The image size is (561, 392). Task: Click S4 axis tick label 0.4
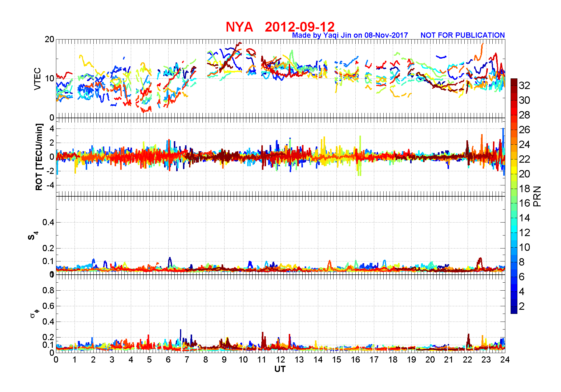pos(48,222)
